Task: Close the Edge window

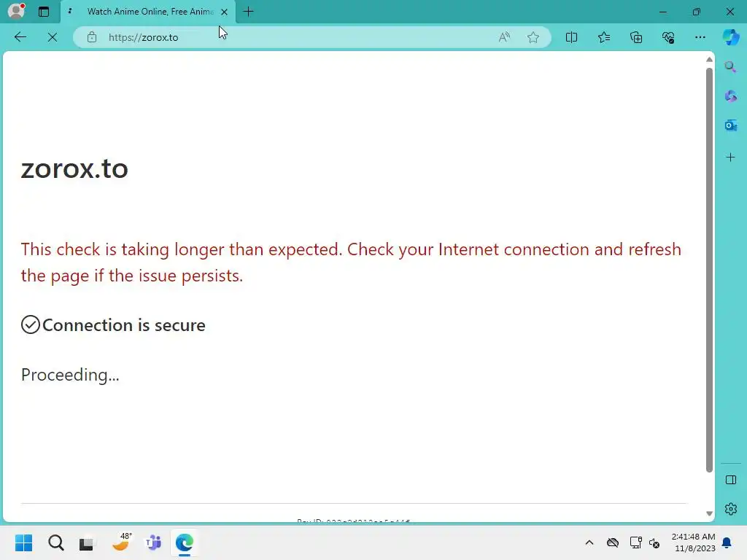Action: pos(729,12)
